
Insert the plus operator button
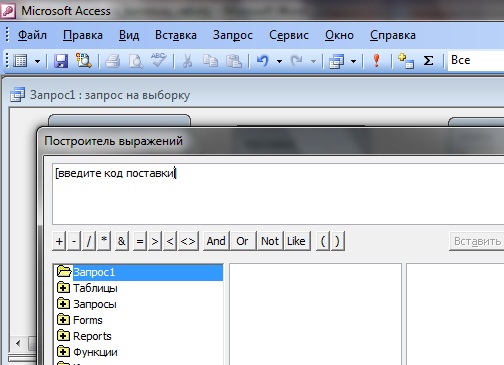[59, 241]
